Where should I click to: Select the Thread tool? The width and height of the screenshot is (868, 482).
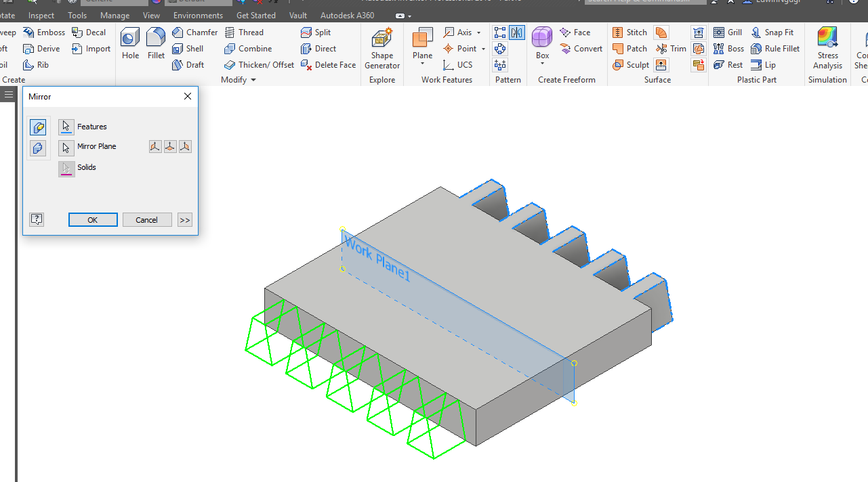tap(244, 32)
